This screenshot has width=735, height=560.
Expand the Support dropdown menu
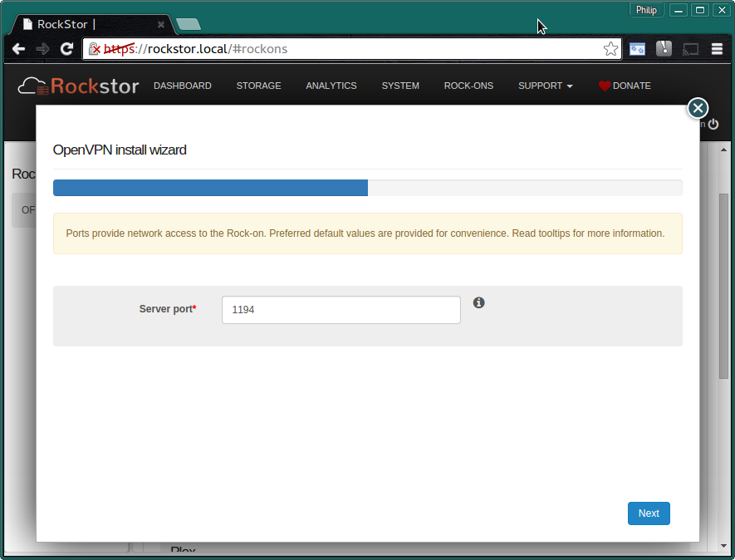545,86
